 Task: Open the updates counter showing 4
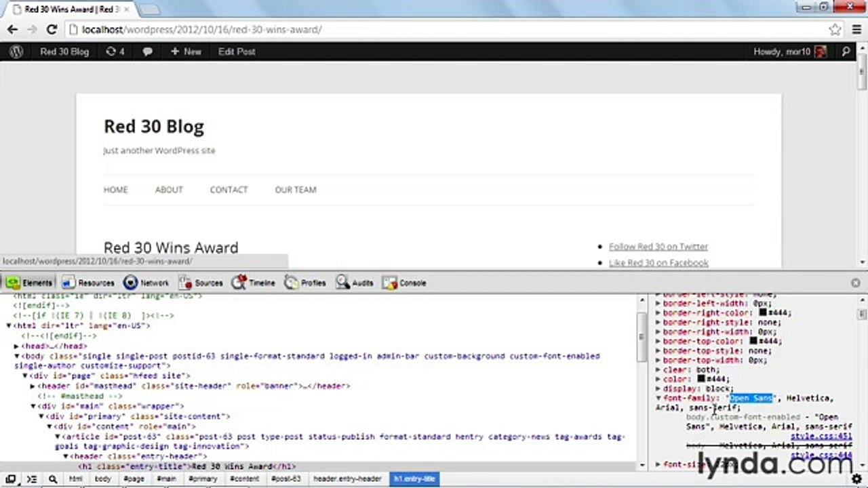pos(115,52)
